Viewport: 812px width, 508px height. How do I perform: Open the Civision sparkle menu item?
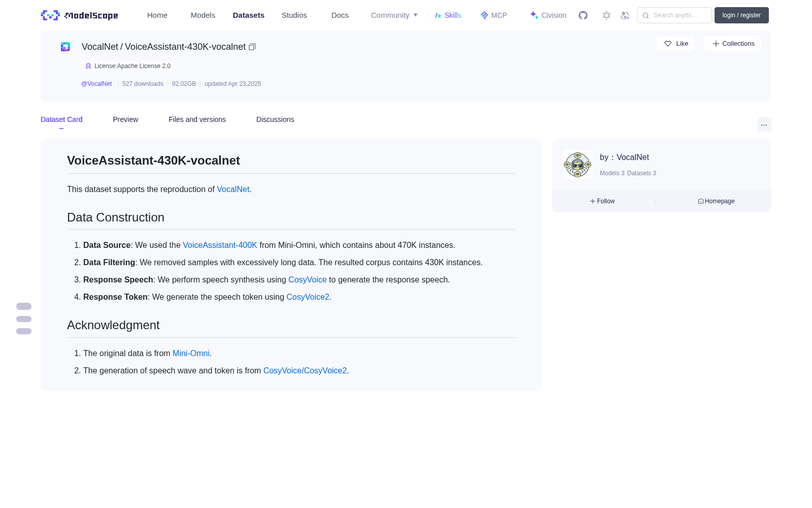548,15
